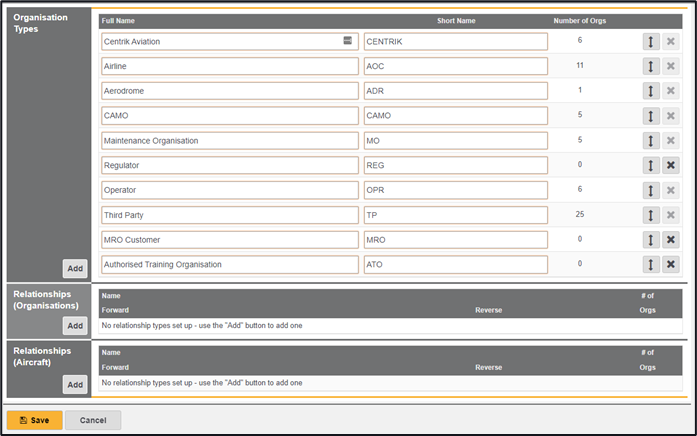Click the reorder arrow for Third Party row

coord(651,215)
